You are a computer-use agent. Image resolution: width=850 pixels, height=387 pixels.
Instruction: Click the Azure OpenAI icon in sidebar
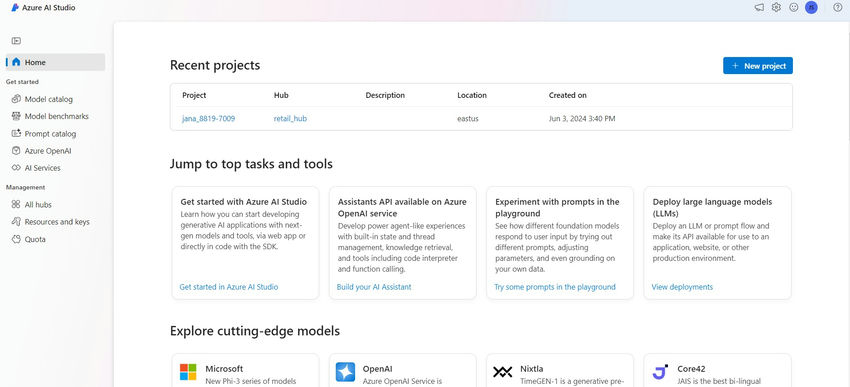click(x=16, y=151)
